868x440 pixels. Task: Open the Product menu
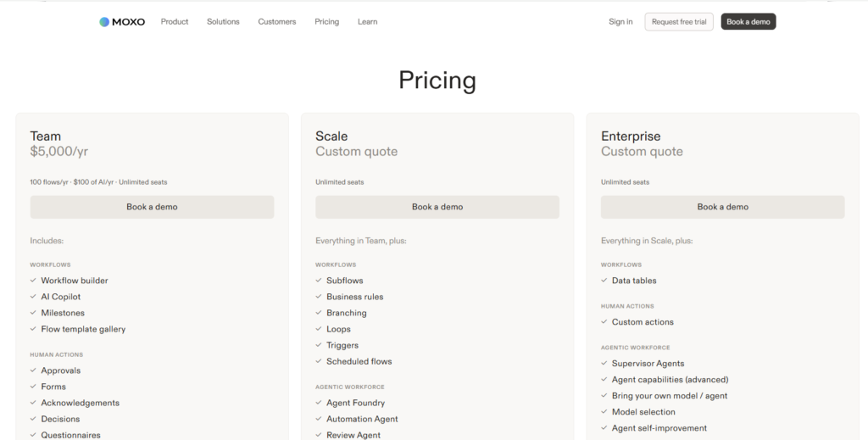(x=175, y=21)
